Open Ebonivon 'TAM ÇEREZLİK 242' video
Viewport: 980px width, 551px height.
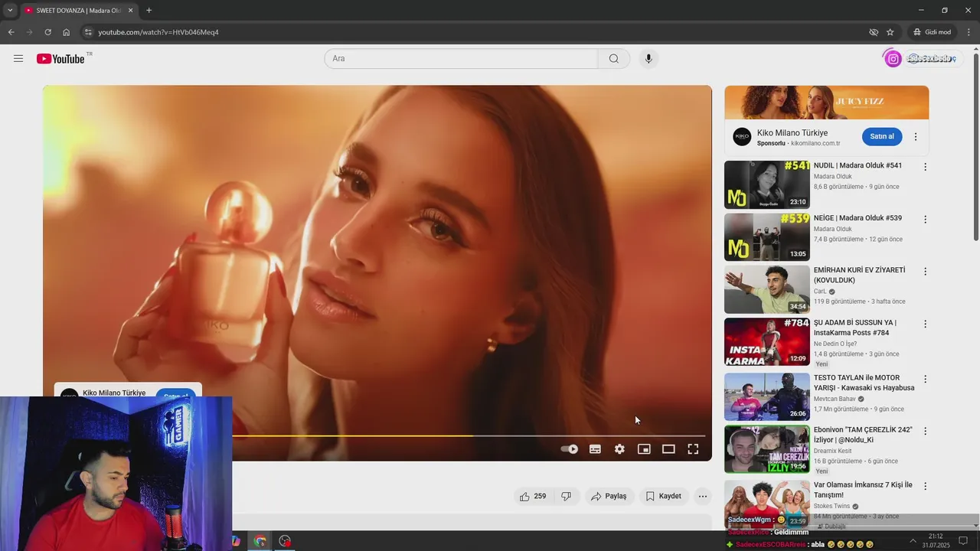pos(863,435)
